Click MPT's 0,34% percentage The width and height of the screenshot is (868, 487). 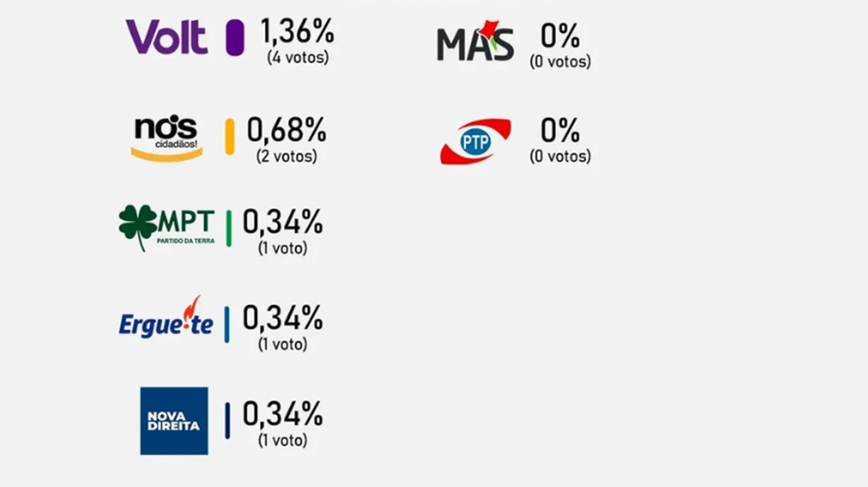[x=283, y=222]
